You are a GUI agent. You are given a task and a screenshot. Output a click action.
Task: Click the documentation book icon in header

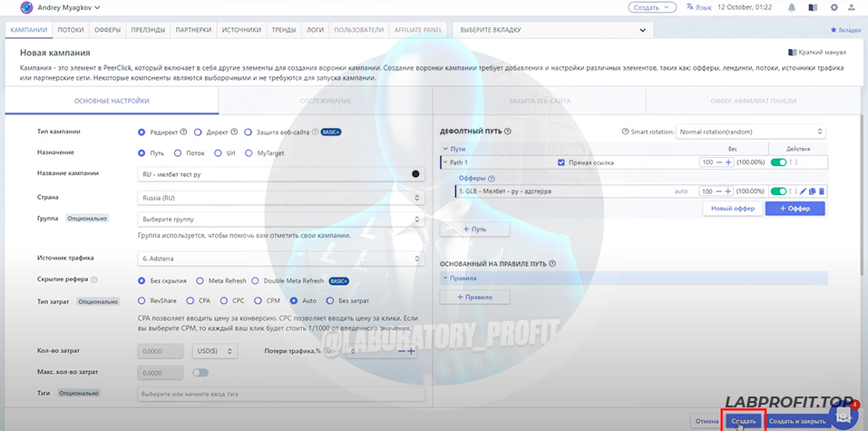(813, 7)
